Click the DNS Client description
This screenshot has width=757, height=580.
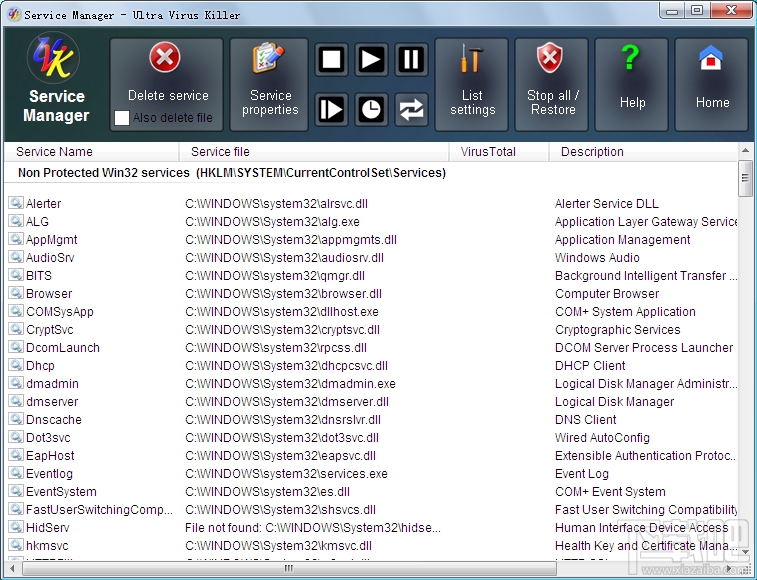(586, 420)
